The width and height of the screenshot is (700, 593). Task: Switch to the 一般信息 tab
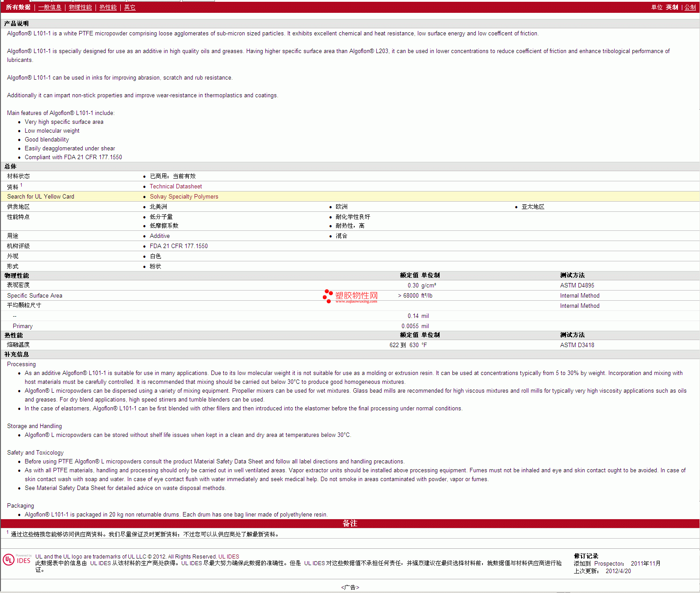[50, 7]
